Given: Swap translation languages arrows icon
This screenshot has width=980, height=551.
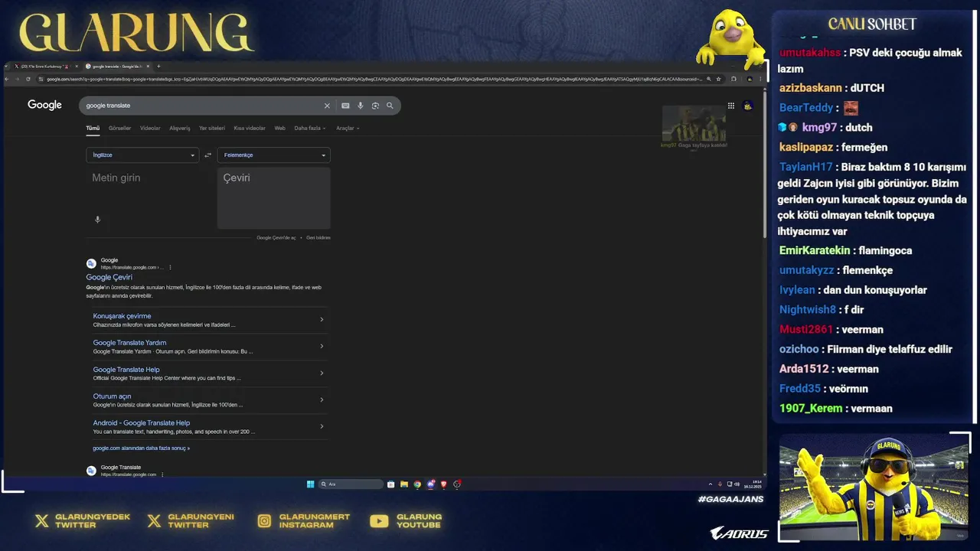Looking at the screenshot, I should pyautogui.click(x=207, y=155).
